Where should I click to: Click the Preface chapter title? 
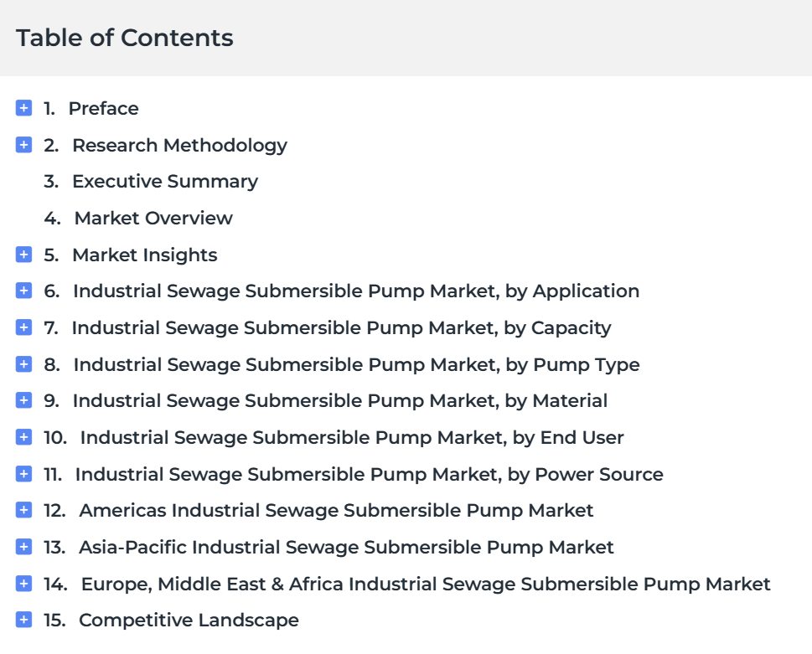tap(104, 109)
